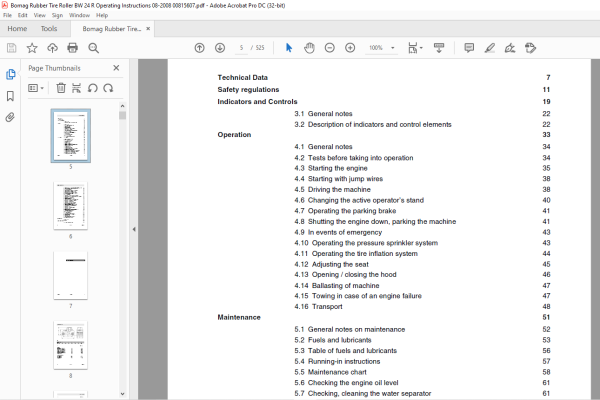Viewport: 600px width, 400px height.
Task: Click the 4.12 Adjusting the seat entry
Action: pos(331,264)
